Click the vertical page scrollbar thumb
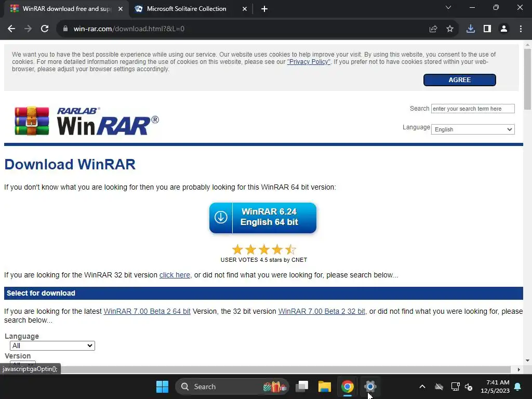Viewport: 532px width, 399px height. click(527, 79)
